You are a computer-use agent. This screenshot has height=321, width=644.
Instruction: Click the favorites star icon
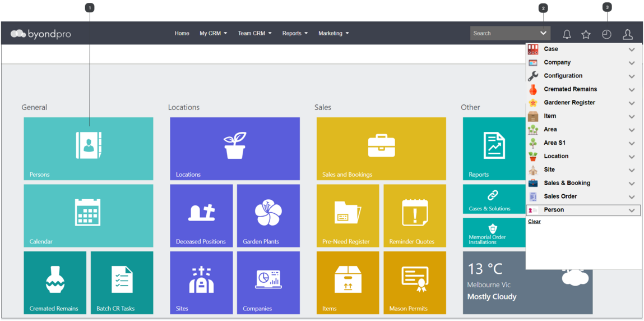586,35
